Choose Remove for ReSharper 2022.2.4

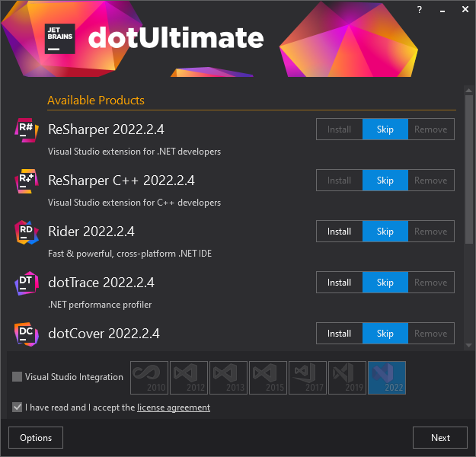pos(431,129)
